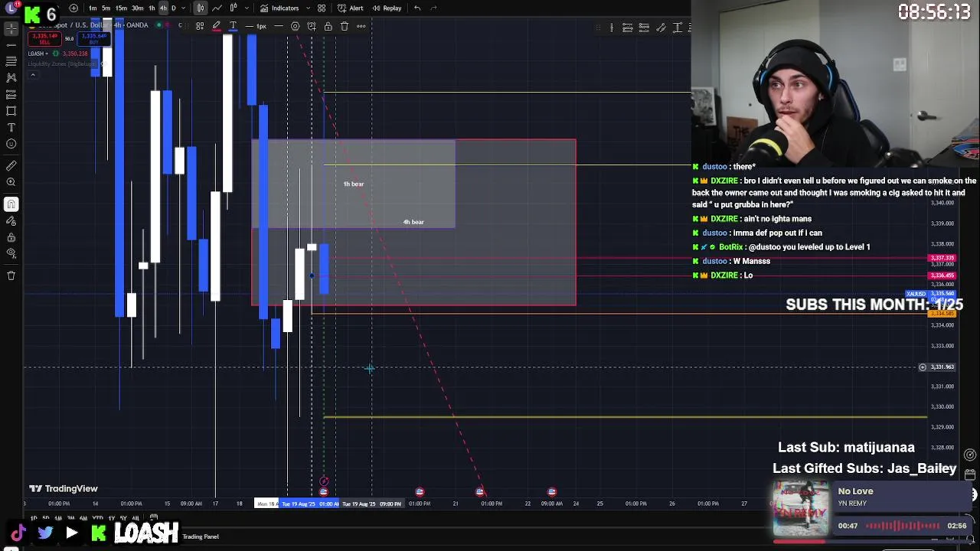Select the 1h bear label on chart
This screenshot has width=980, height=551.
(354, 184)
